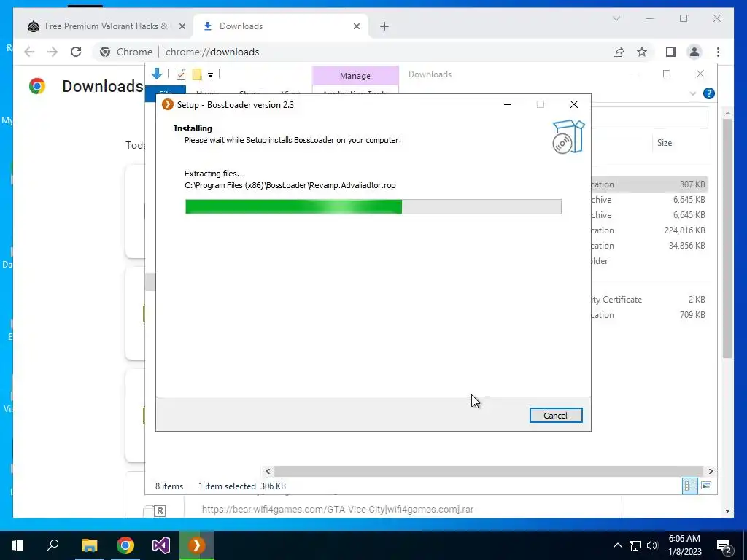Click the Chrome logo on Downloads page
This screenshot has height=560, width=747.
tap(37, 86)
